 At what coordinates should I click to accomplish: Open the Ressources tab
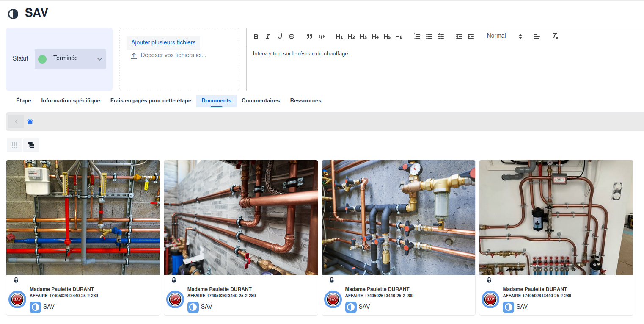point(305,101)
